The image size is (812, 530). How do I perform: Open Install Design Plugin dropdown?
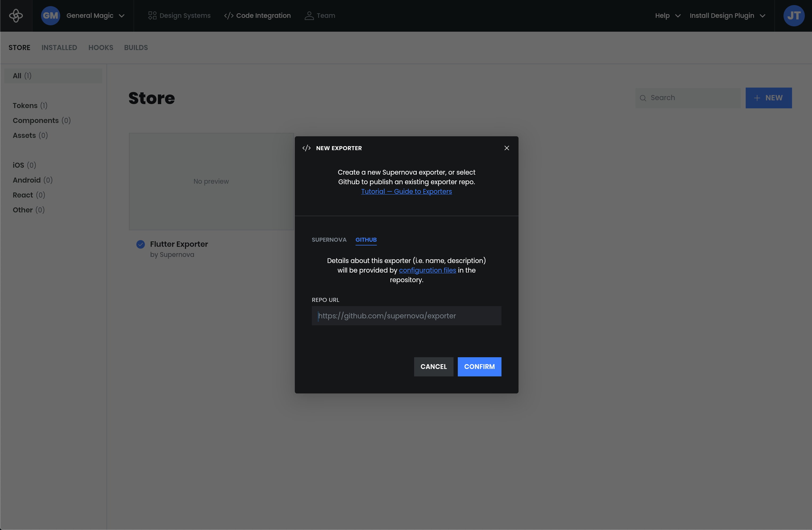pos(727,16)
